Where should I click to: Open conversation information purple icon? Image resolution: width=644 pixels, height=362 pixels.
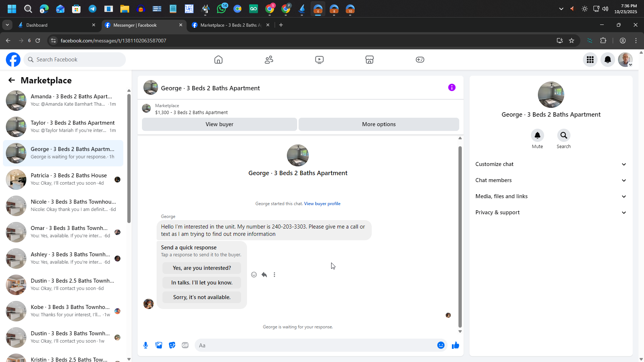452,87
